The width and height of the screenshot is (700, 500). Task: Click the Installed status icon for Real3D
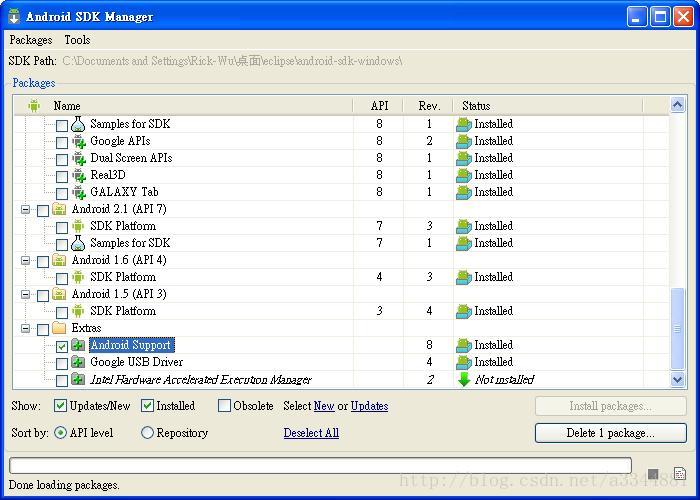(x=464, y=175)
